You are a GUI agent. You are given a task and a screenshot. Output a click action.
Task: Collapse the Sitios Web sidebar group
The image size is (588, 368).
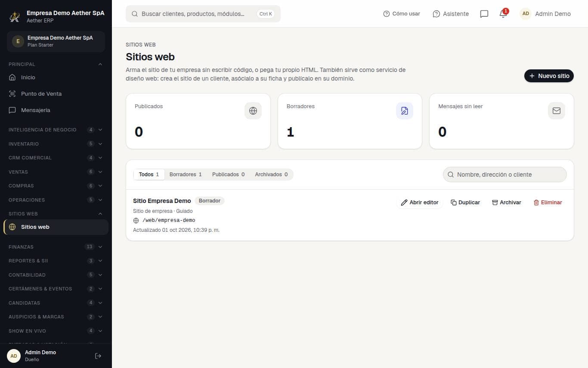pyautogui.click(x=56, y=214)
